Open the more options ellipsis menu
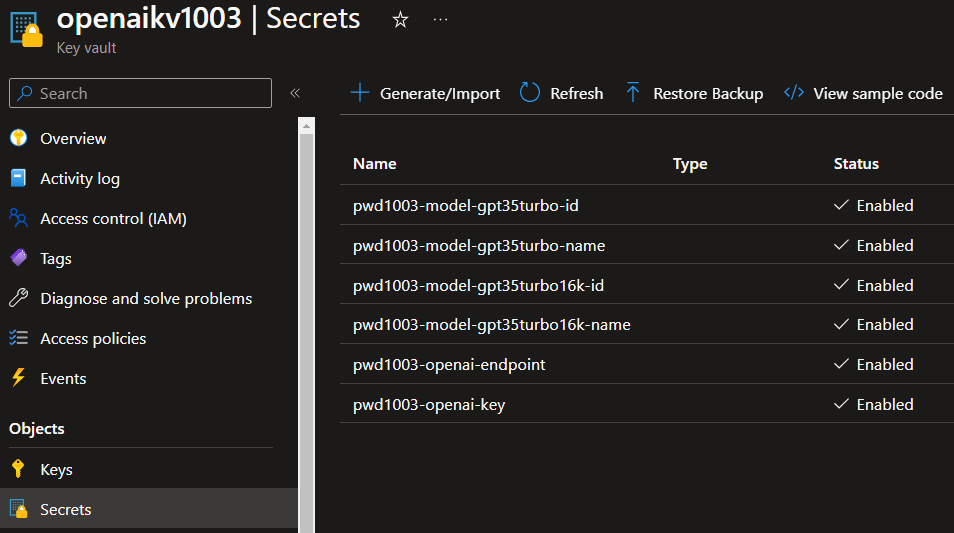 pos(440,20)
